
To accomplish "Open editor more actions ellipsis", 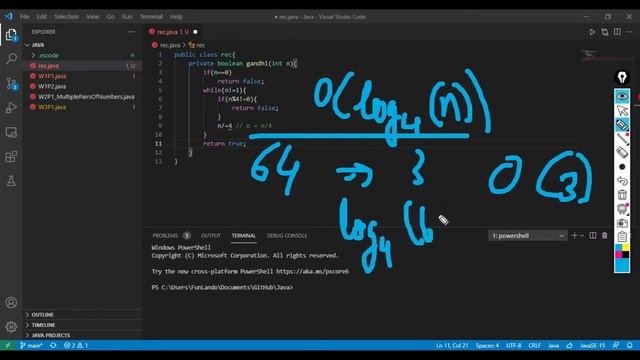I will point(629,32).
